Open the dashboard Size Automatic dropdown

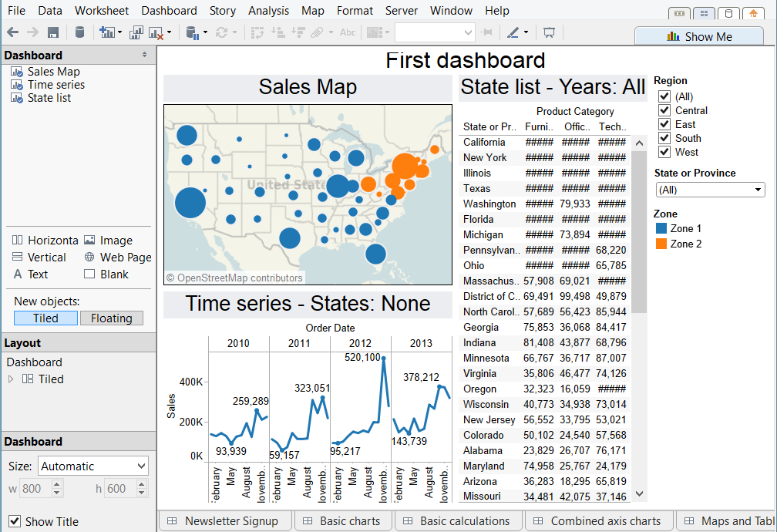pos(93,466)
